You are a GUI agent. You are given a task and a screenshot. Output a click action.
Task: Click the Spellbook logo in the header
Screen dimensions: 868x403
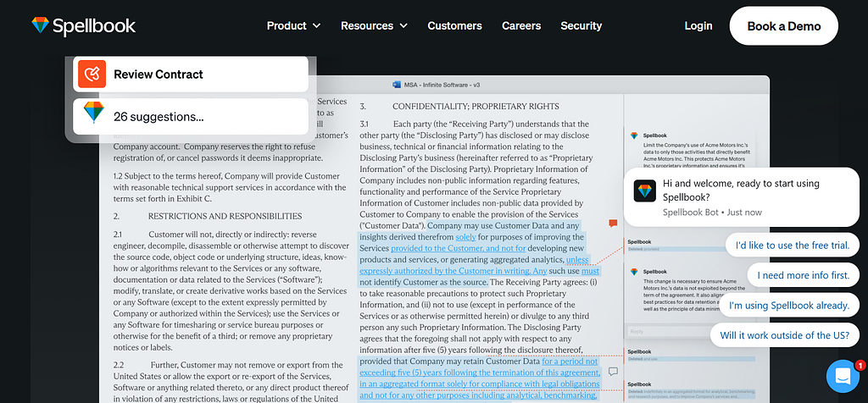(x=84, y=25)
